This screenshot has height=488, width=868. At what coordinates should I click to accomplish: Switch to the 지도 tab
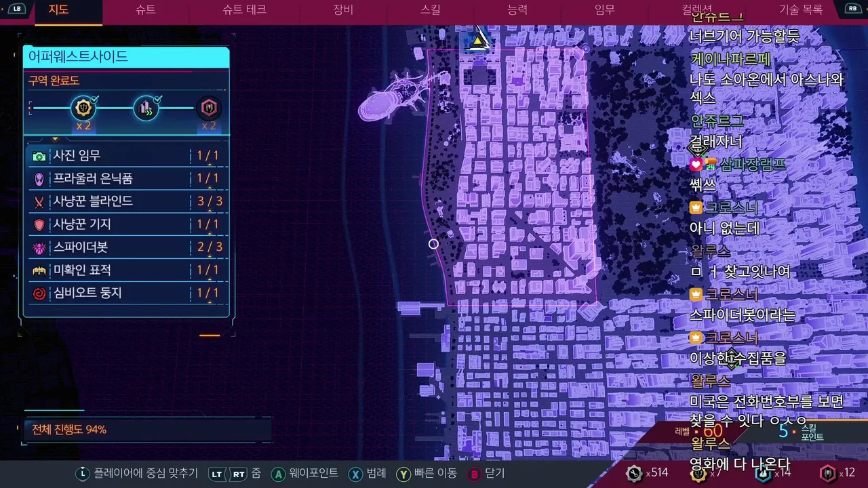click(x=58, y=9)
